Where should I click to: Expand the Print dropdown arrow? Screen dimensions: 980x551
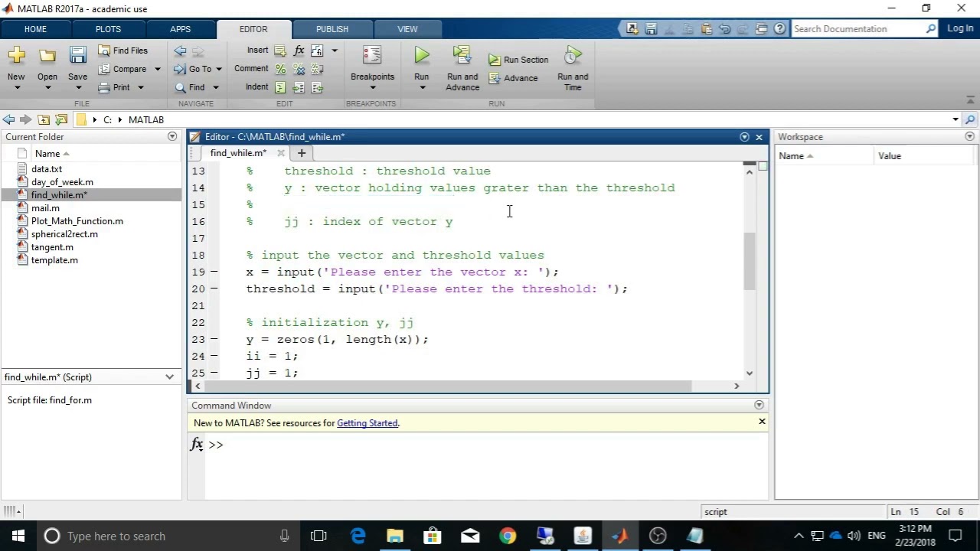click(140, 87)
